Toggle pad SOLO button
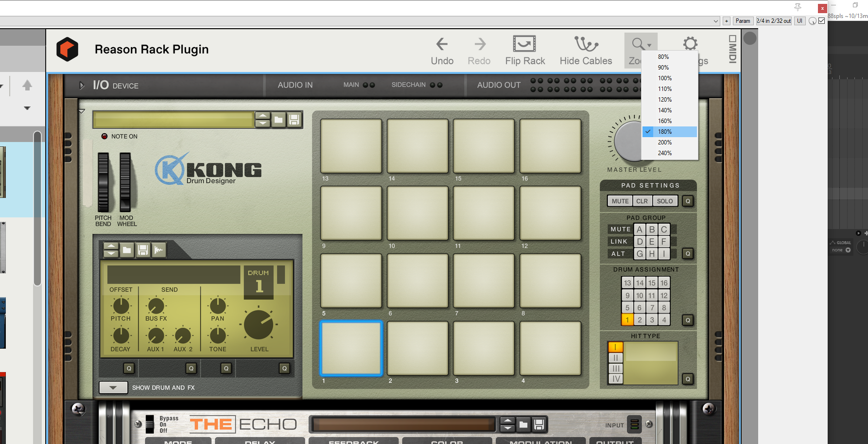This screenshot has height=444, width=868. 665,201
